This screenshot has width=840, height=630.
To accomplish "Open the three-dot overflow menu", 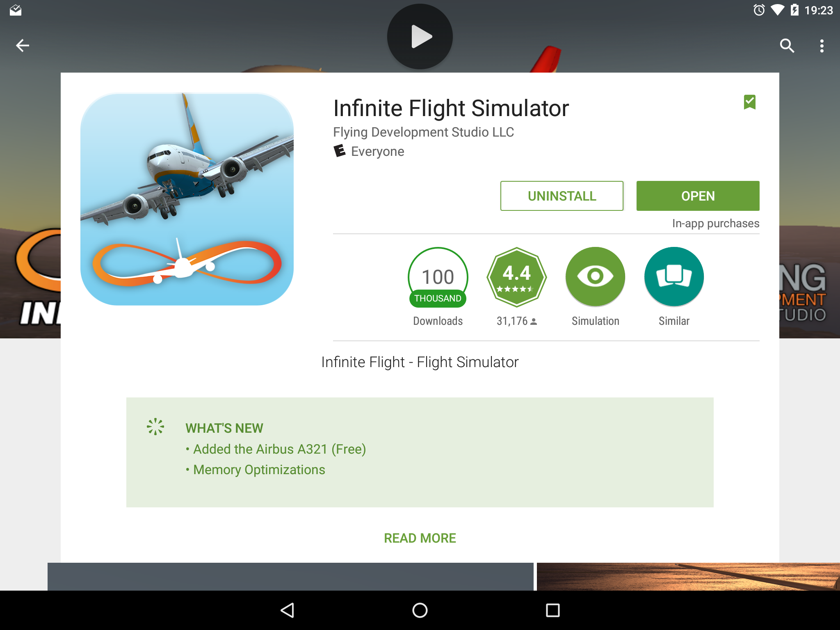I will (x=822, y=46).
